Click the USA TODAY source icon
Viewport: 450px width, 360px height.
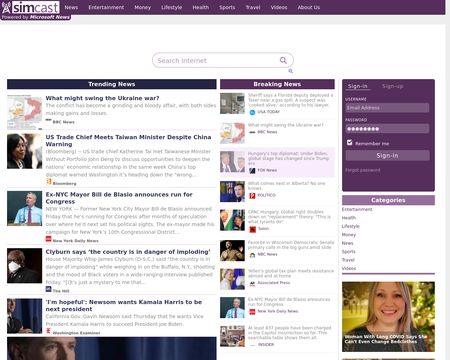(252, 112)
